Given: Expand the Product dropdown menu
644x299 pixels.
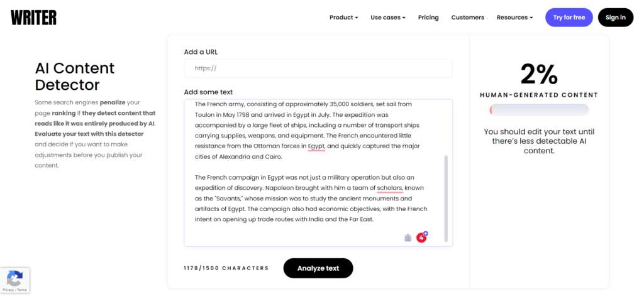Looking at the screenshot, I should (343, 18).
